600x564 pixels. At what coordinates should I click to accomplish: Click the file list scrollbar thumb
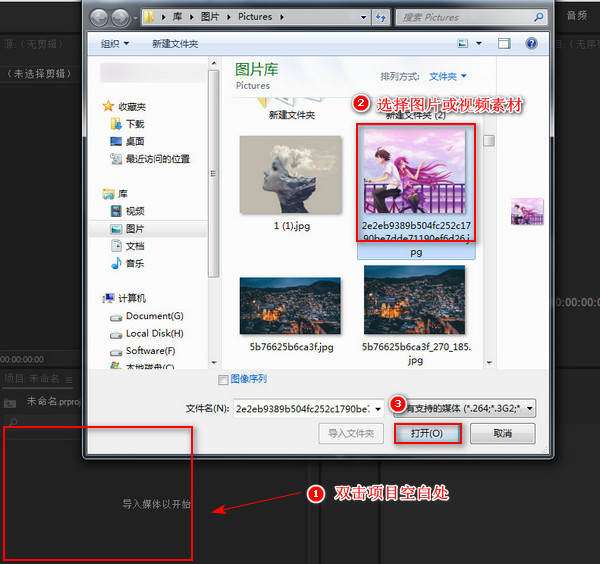[x=489, y=141]
